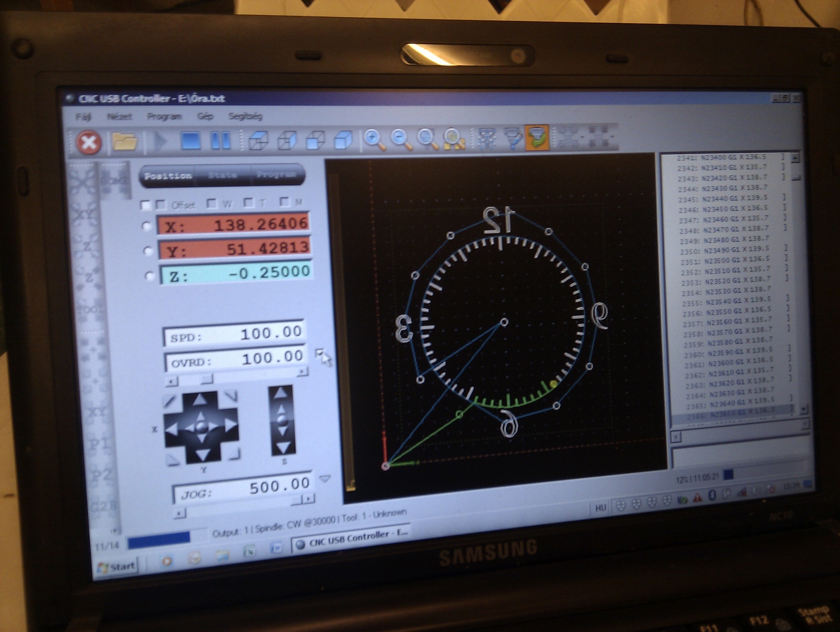Switch to the Position tab
This screenshot has width=840, height=632.
[168, 176]
